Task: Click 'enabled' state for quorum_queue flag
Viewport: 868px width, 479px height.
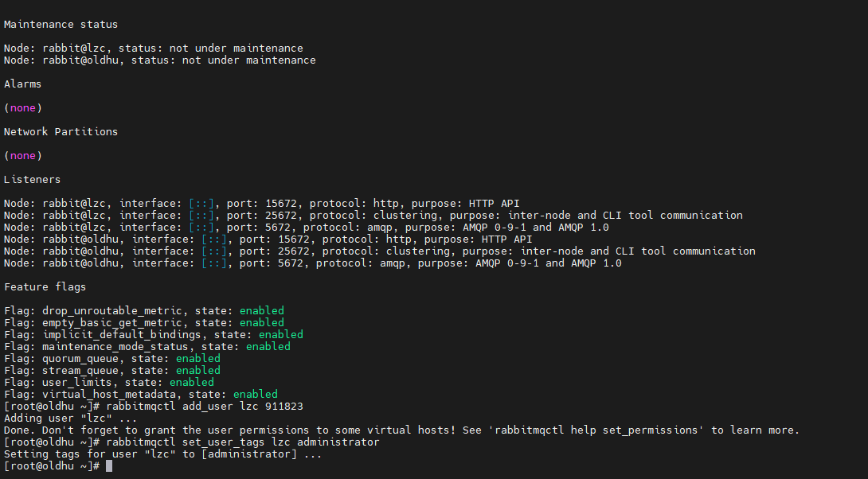Action: (x=198, y=358)
